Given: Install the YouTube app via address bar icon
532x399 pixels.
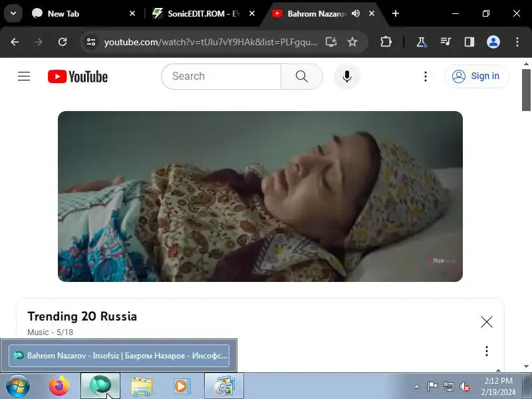Looking at the screenshot, I should tap(331, 42).
